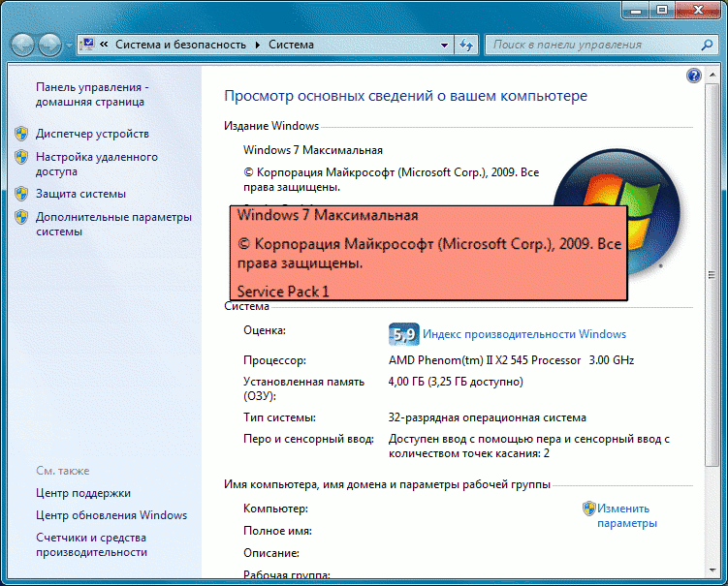Image resolution: width=728 pixels, height=586 pixels.
Task: Click the 5,9 performance rating badge
Action: click(403, 334)
